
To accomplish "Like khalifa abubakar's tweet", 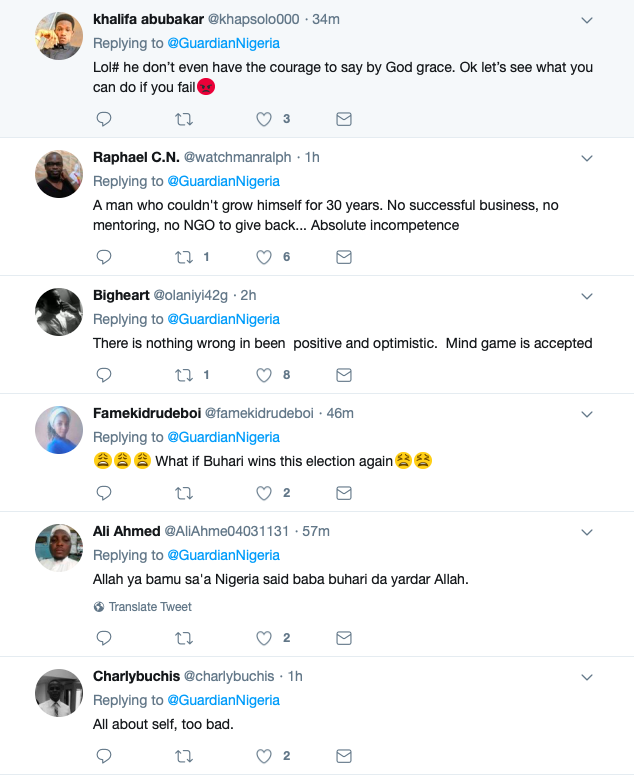I will click(264, 119).
